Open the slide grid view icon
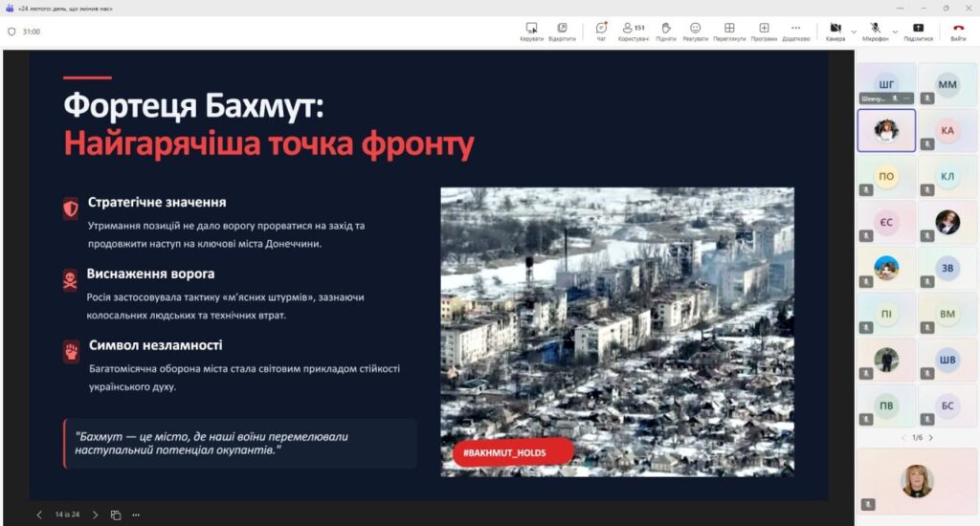 (x=116, y=515)
